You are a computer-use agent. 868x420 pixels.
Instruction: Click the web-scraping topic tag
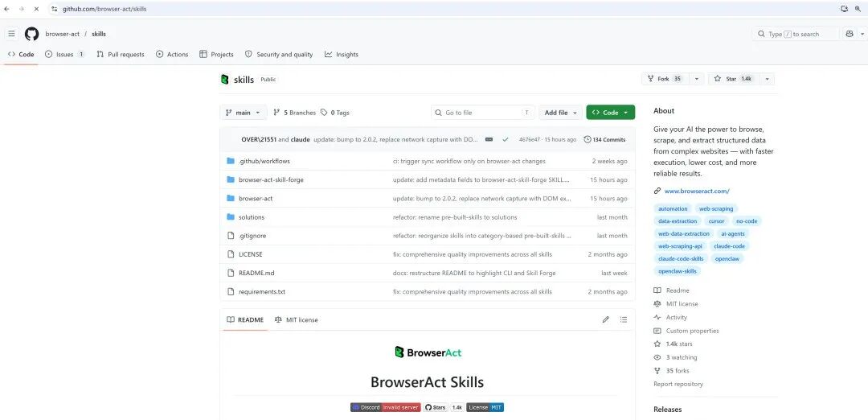point(716,209)
